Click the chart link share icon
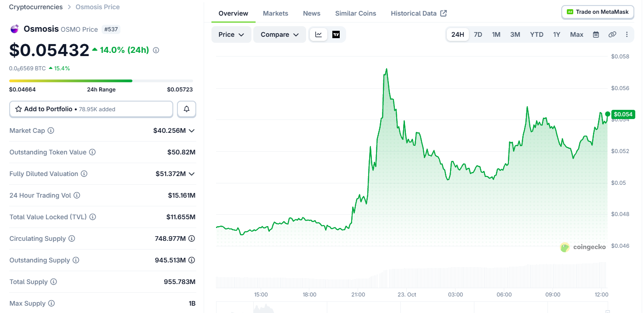Viewport: 644px width, 313px height. [612, 34]
